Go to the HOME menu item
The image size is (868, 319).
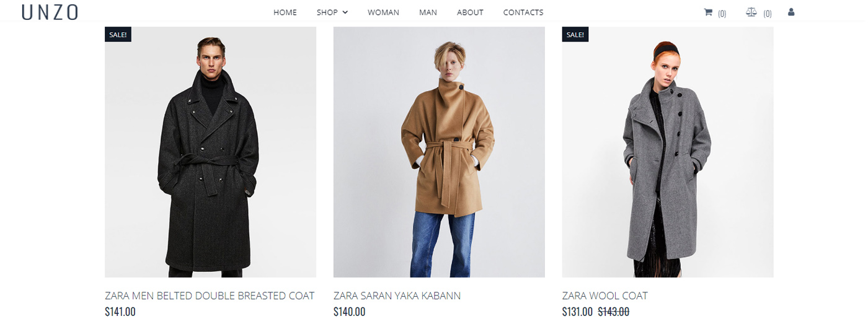pyautogui.click(x=285, y=12)
